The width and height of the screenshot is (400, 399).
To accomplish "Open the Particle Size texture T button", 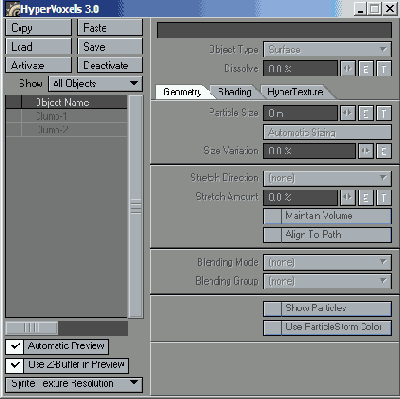I will tap(384, 113).
